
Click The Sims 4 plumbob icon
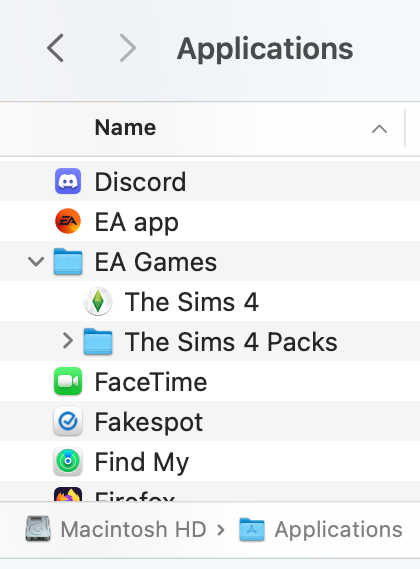[98, 301]
